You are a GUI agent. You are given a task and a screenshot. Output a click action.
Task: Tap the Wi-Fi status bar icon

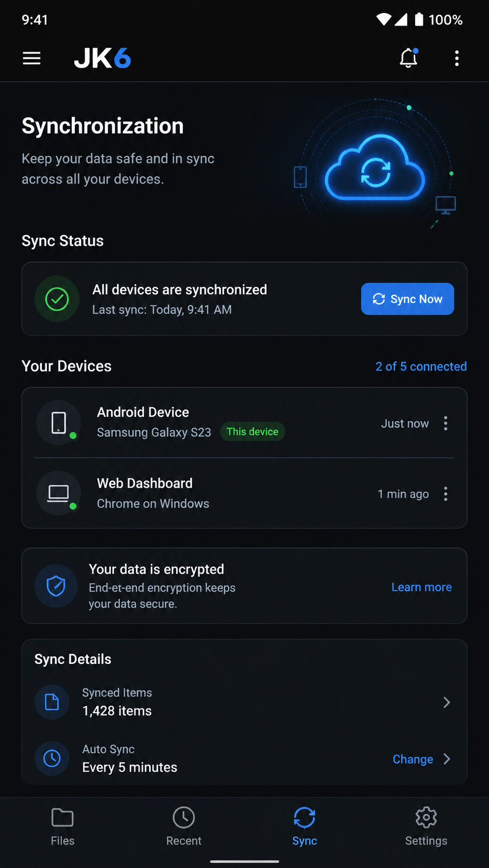[x=384, y=20]
